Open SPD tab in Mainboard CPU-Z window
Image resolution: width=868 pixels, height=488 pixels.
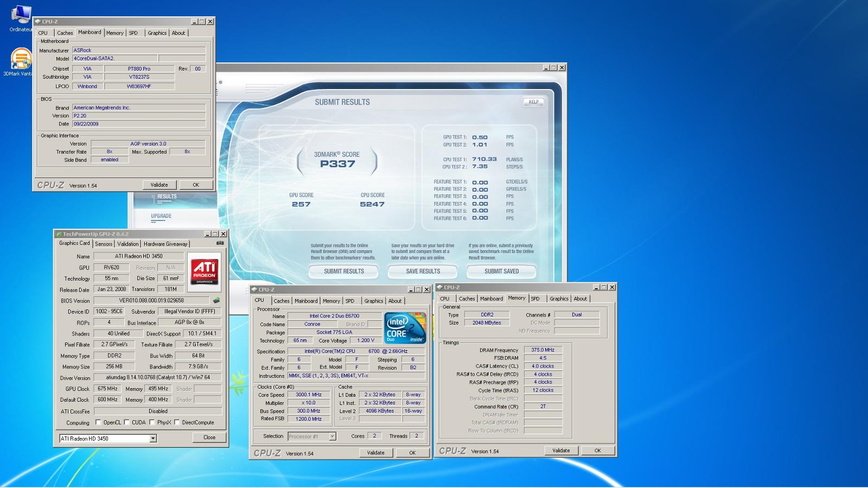pos(133,33)
